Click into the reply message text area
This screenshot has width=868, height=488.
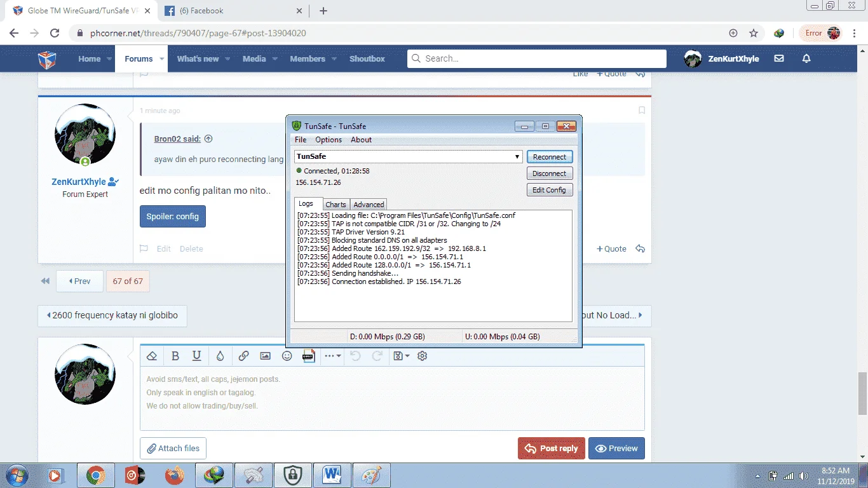click(392, 398)
